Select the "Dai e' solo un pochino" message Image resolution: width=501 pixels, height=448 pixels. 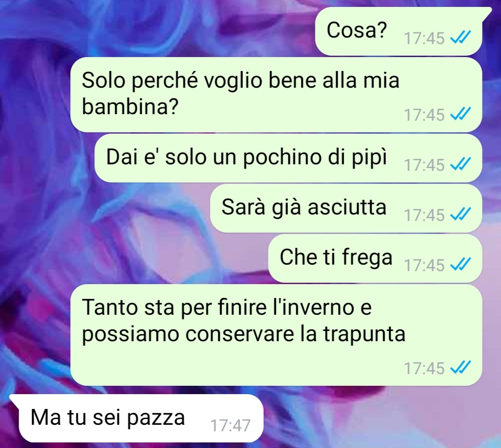288,158
